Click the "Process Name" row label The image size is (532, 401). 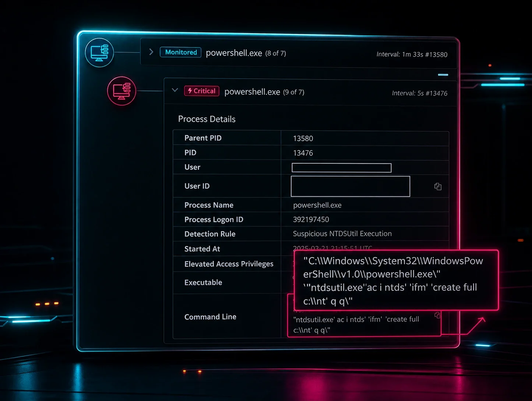209,205
